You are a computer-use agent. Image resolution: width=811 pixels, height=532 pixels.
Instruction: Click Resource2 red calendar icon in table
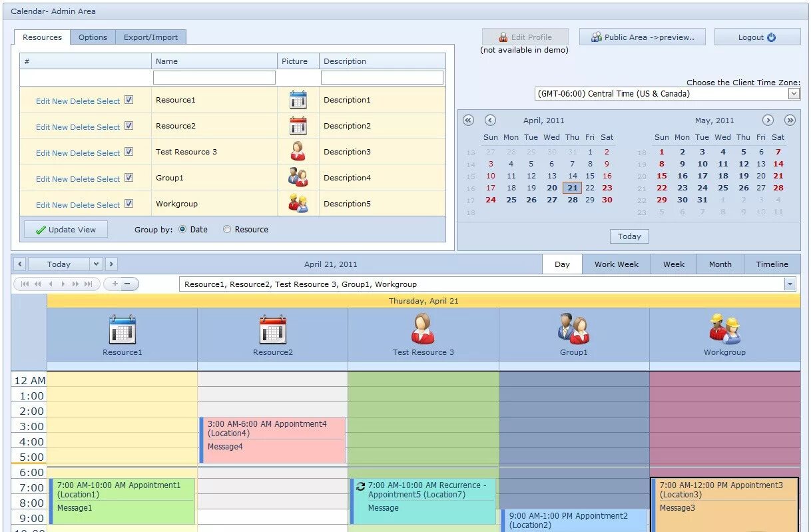pos(298,126)
